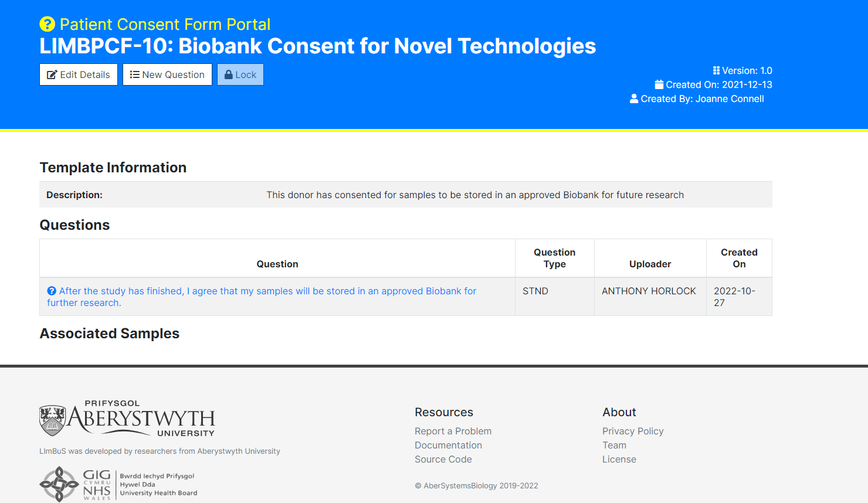The image size is (868, 503).
Task: Open the License page
Action: click(619, 459)
